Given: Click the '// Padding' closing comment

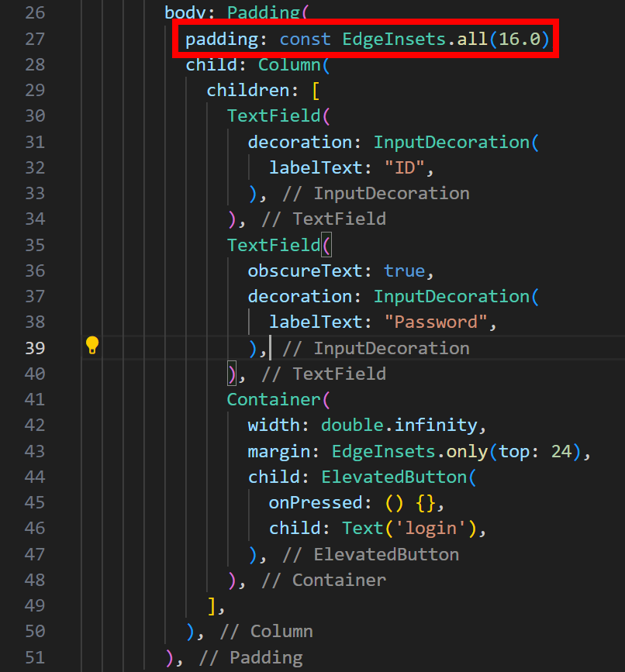Looking at the screenshot, I should (250, 658).
